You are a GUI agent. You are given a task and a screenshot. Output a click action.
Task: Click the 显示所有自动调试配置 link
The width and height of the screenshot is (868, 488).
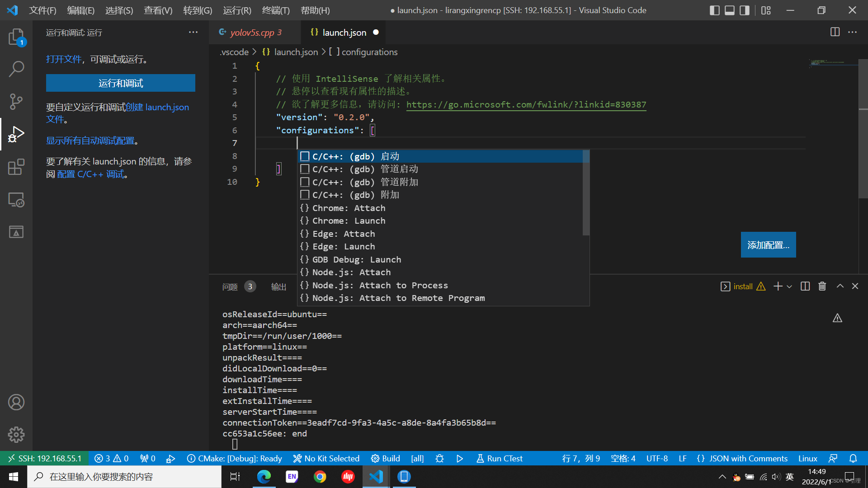tap(90, 141)
